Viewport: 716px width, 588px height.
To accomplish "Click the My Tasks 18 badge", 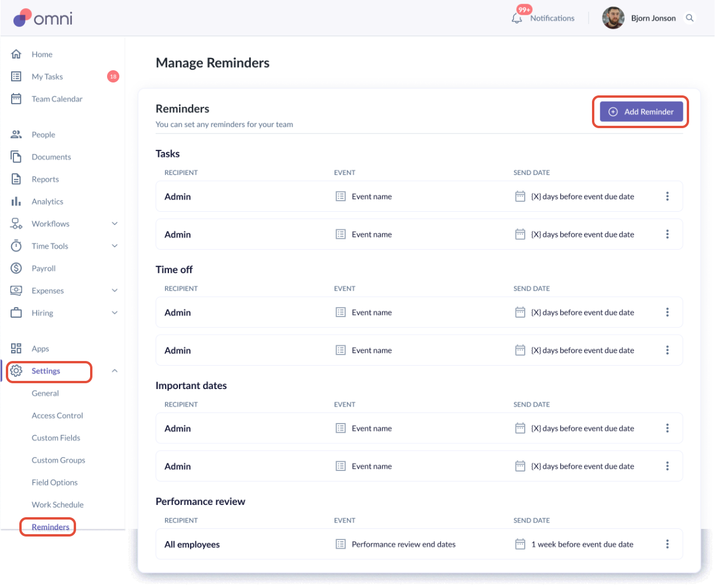I will tap(113, 77).
